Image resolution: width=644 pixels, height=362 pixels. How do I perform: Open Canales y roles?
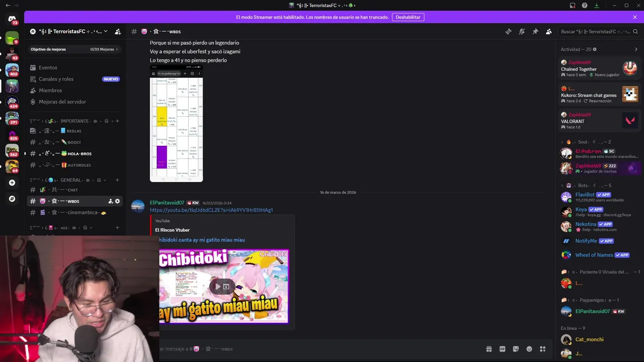tap(74, 79)
